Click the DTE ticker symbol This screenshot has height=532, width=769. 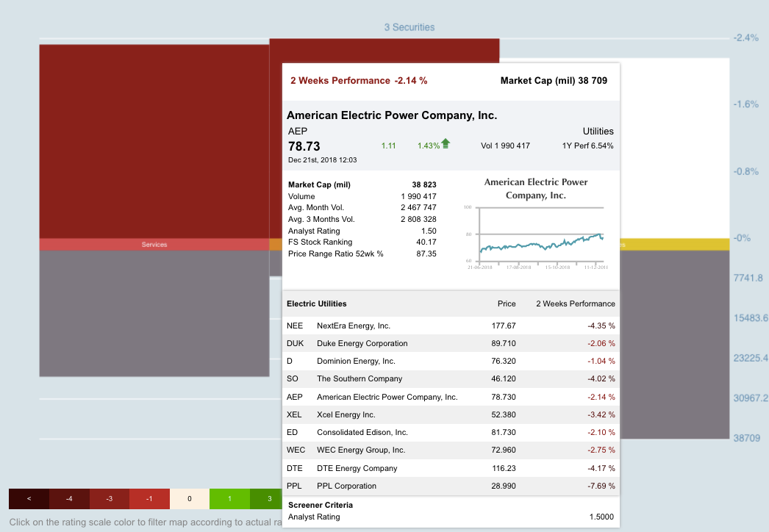295,468
